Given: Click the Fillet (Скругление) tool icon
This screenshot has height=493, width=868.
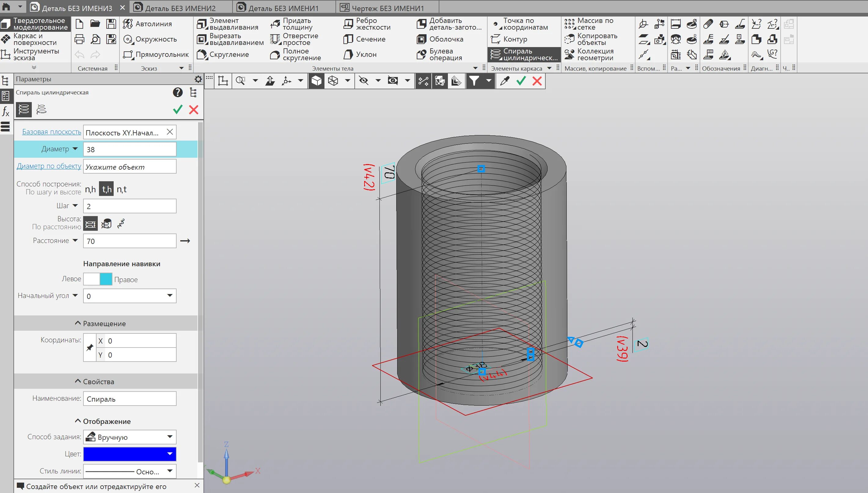Looking at the screenshot, I should pos(202,54).
